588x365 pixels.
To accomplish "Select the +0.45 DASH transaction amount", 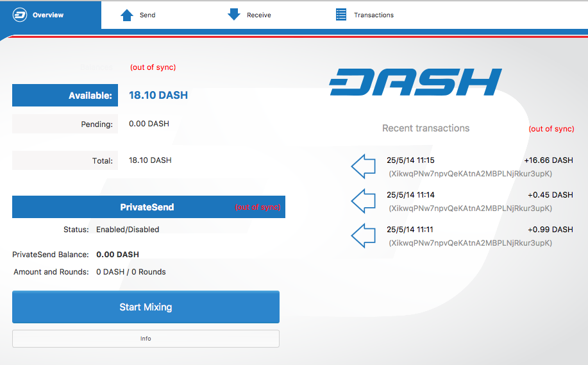I will point(550,195).
